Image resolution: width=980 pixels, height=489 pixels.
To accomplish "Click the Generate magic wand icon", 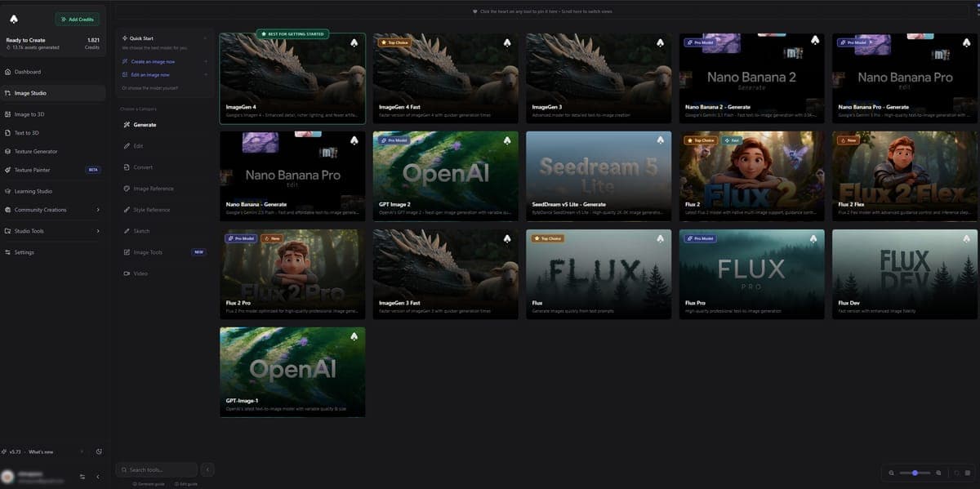I will click(126, 125).
